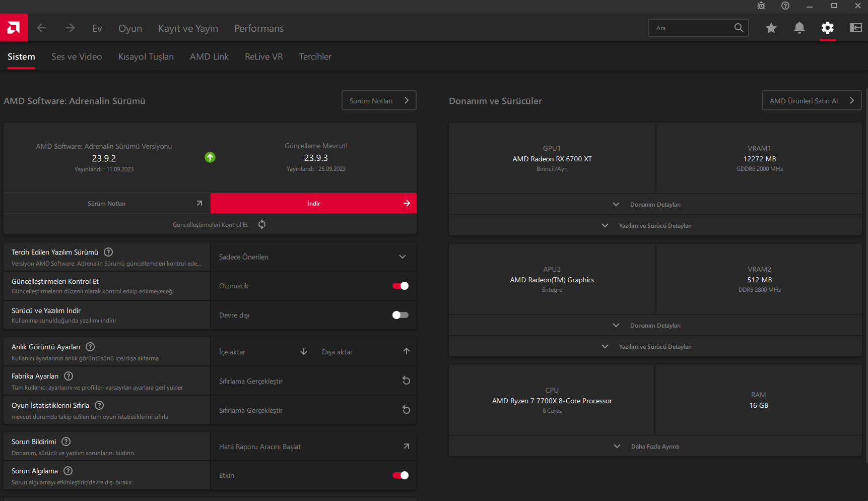The height and width of the screenshot is (501, 868).
Task: Click the settings gear icon
Action: pyautogui.click(x=827, y=28)
